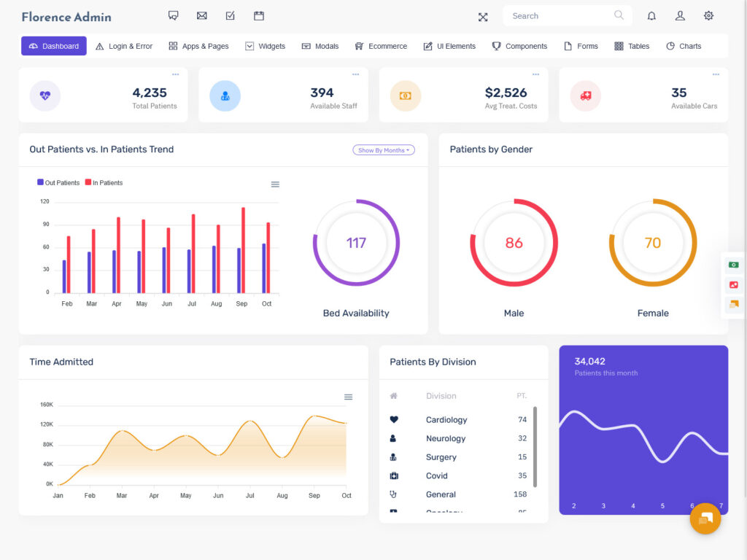Toggle the Out Patients legend in the trend chart
747x560 pixels.
(x=58, y=182)
